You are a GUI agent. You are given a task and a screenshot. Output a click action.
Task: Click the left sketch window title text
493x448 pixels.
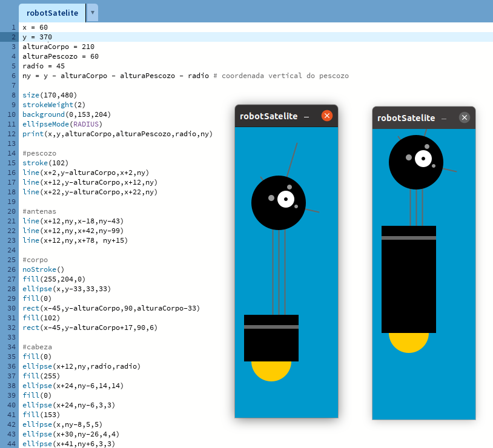268,116
